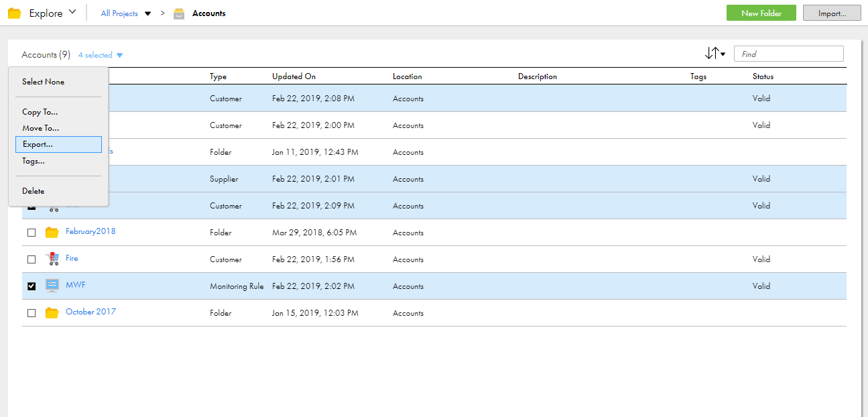The height and width of the screenshot is (417, 868).
Task: Click the Valid status in the MWF row
Action: 761,286
